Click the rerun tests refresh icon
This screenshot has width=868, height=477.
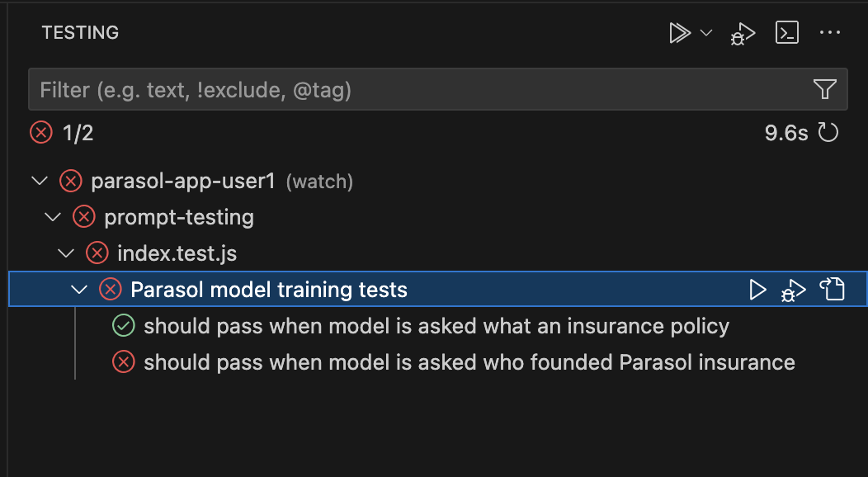[x=828, y=132]
